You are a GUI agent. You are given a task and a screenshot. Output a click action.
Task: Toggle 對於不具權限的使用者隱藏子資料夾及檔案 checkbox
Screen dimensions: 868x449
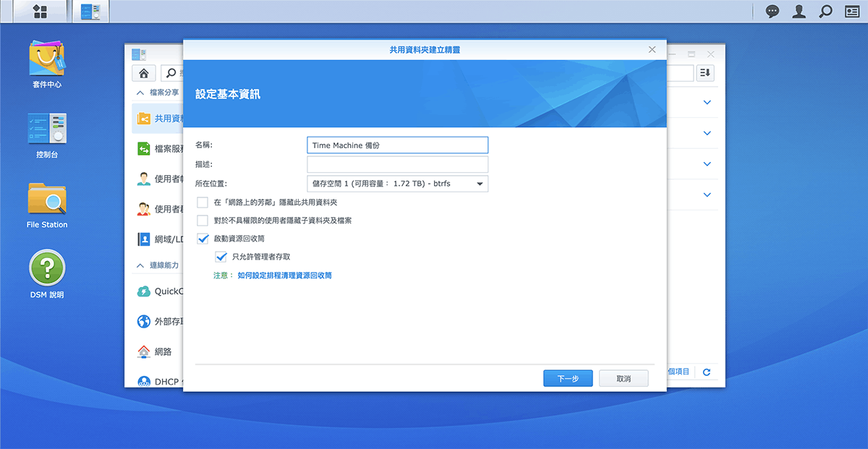[203, 221]
